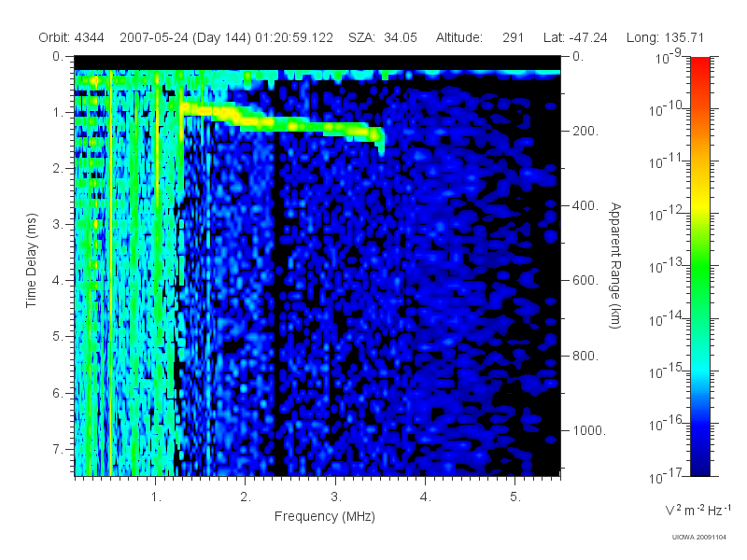
Task: Click the Apparent Range (km) axis label
Action: (x=615, y=266)
